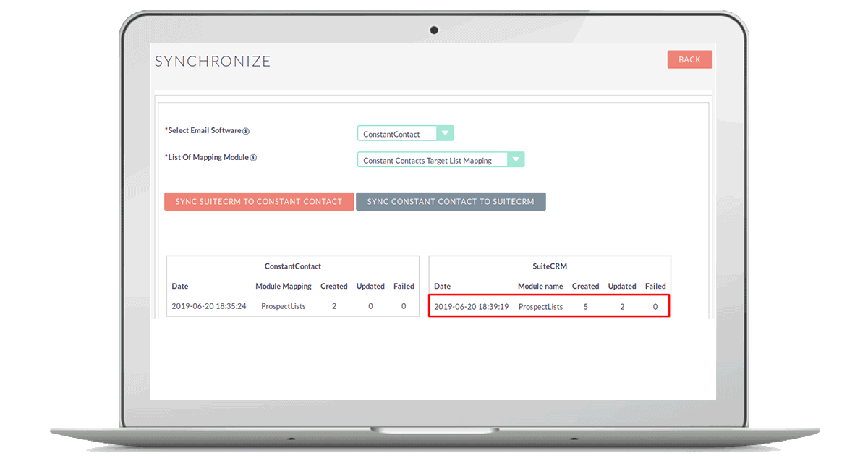This screenshot has width=868, height=456.
Task: Expand the Constant Contacts Target List Mapping dropdown
Action: coord(441,160)
